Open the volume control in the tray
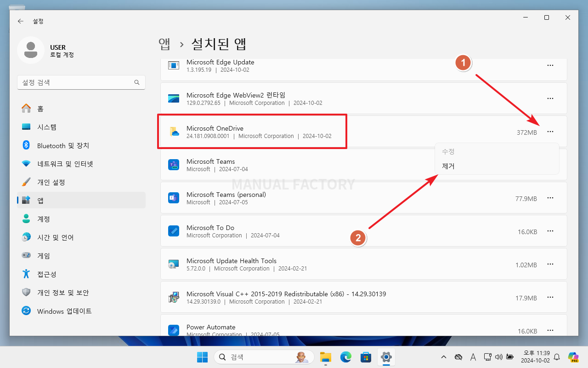Screen dimensions: 588x368 [499, 357]
